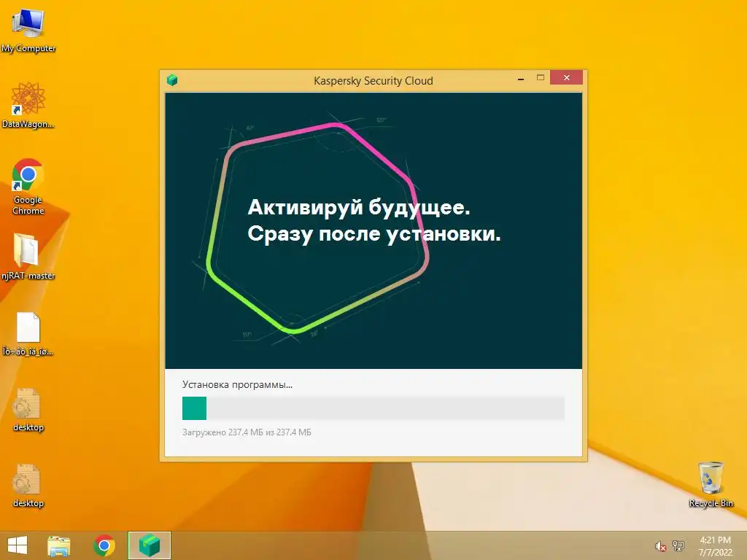This screenshot has width=747, height=560.
Task: Click the 'Активируй будущее.' headline
Action: pos(359,207)
